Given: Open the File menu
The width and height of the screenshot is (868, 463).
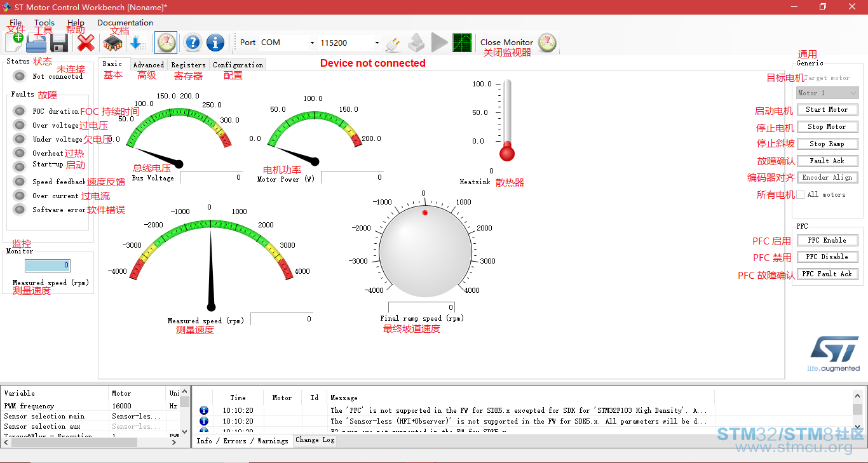Looking at the screenshot, I should coord(15,22).
